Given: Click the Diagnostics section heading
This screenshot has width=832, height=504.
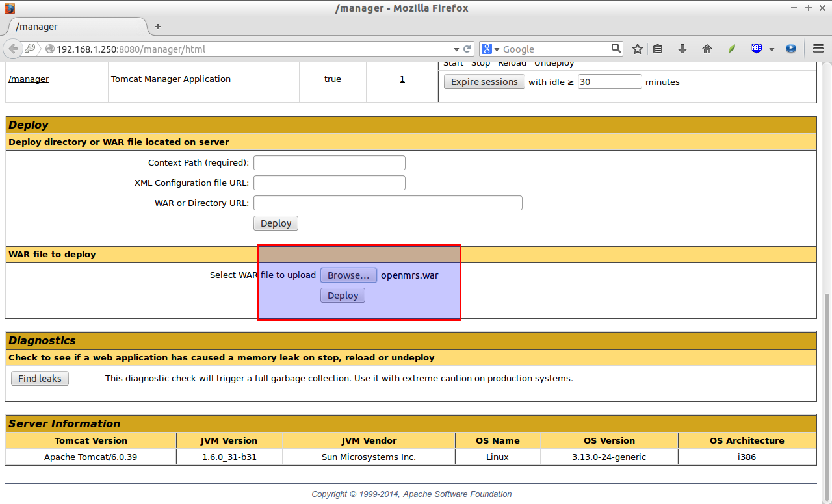Looking at the screenshot, I should pos(42,340).
